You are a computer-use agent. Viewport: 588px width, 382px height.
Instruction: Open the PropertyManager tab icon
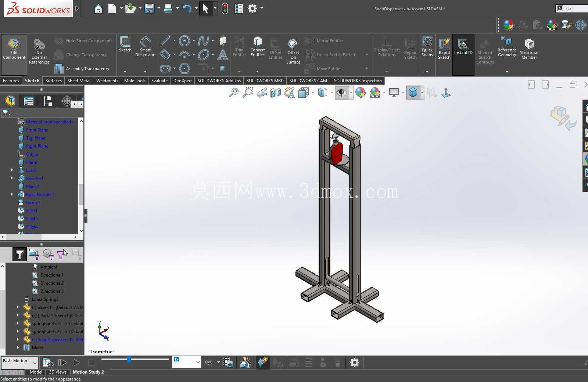tap(28, 101)
